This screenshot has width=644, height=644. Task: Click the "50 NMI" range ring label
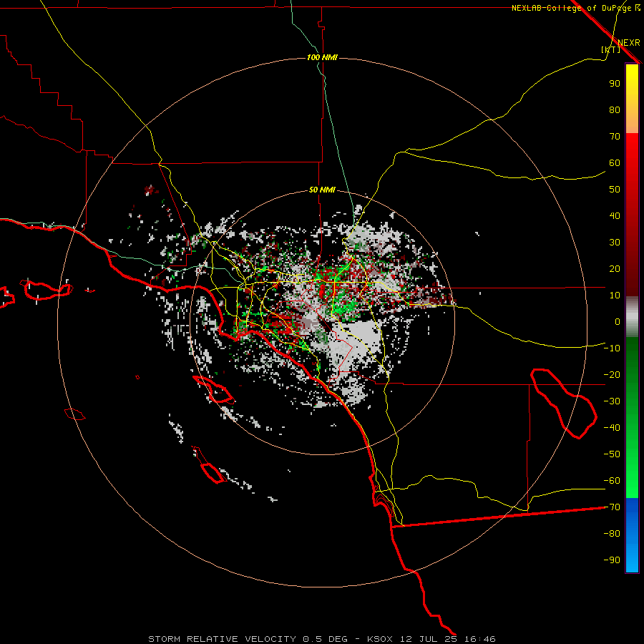(322, 190)
